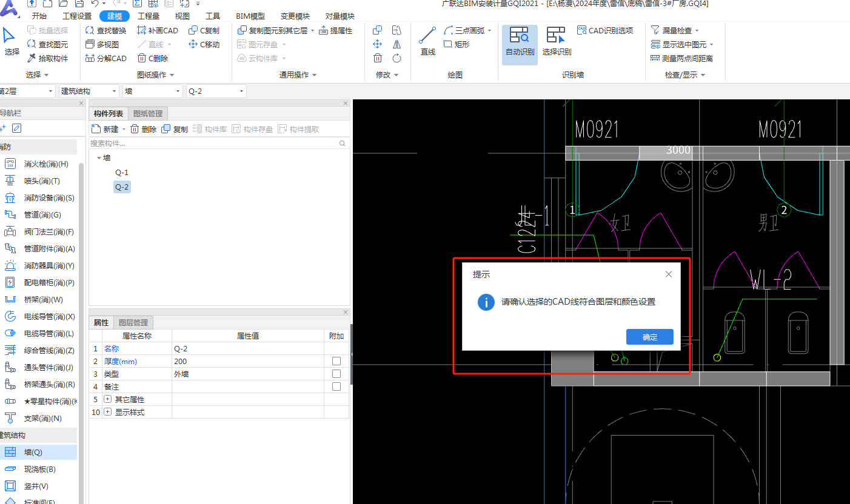
Task: Click 确定 in the 提示 dialog
Action: [649, 337]
